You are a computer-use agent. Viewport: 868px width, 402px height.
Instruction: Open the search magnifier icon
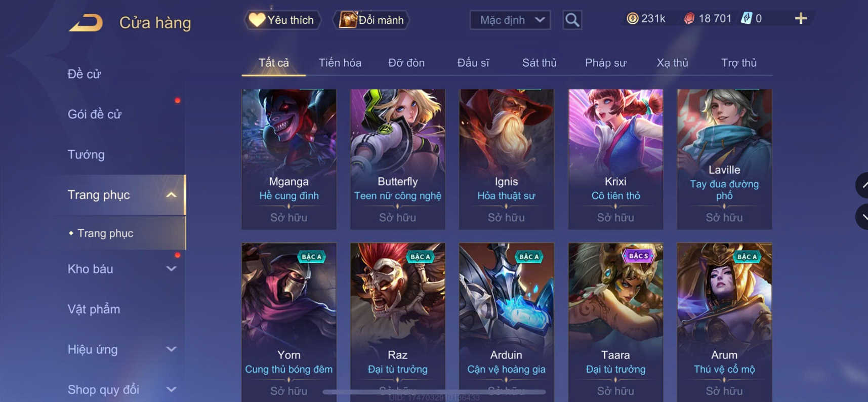tap(572, 20)
